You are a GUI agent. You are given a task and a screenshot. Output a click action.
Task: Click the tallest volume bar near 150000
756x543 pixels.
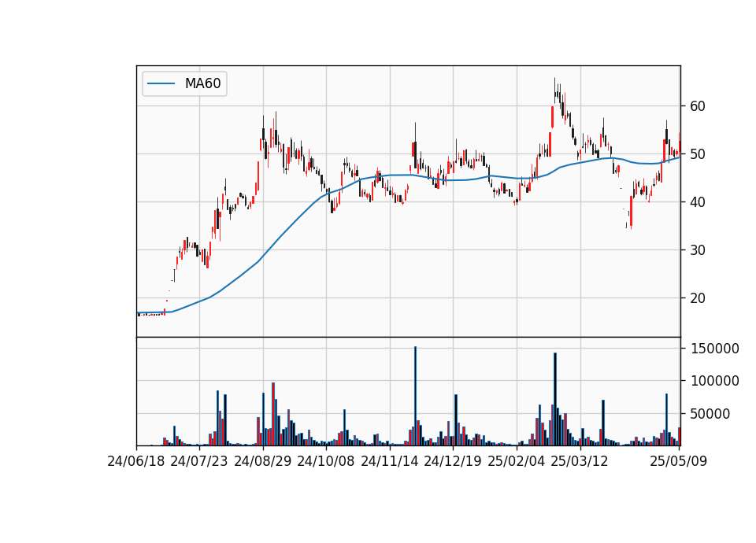click(x=415, y=396)
